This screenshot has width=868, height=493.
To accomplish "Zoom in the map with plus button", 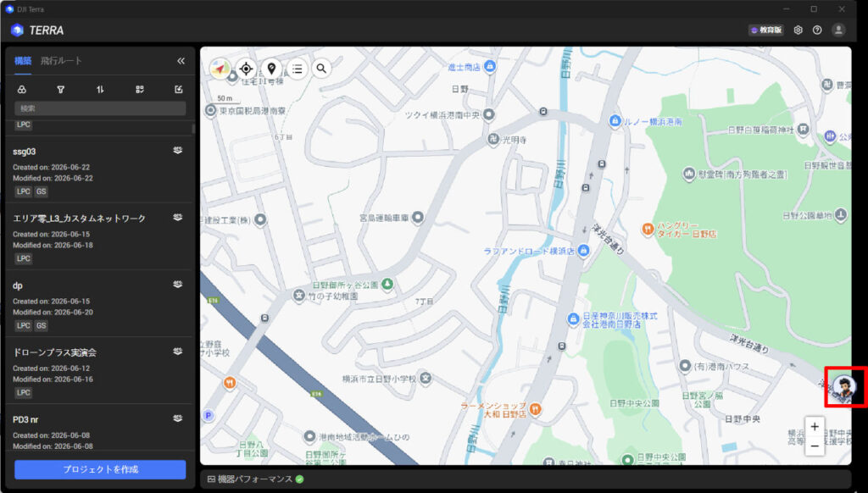I will click(815, 427).
